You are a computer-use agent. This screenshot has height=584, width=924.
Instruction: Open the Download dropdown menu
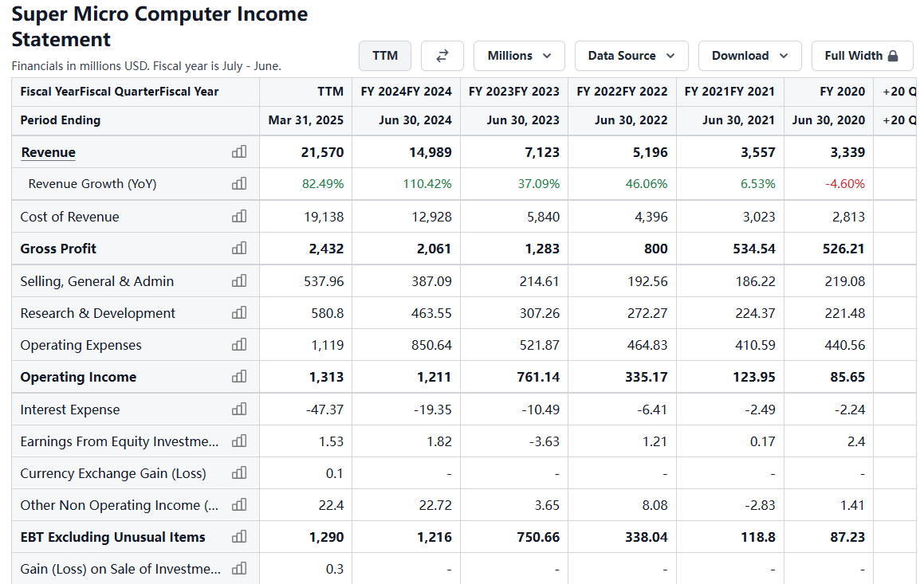click(749, 56)
